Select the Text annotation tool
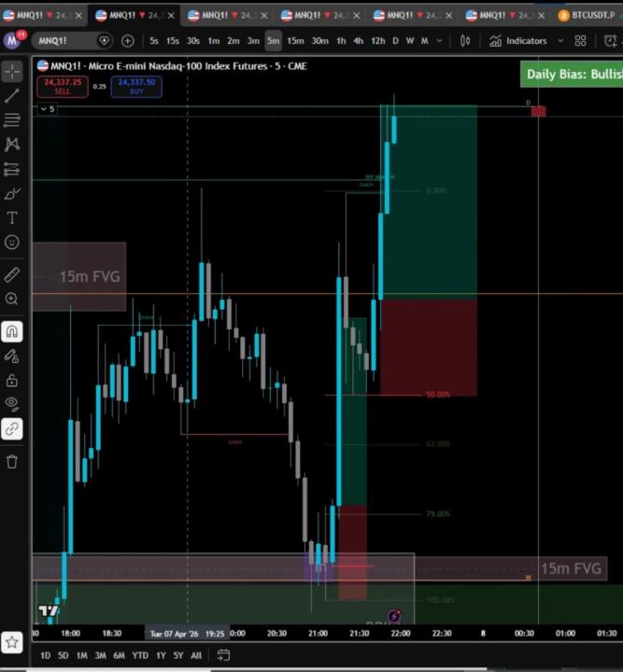Image resolution: width=623 pixels, height=672 pixels. tap(12, 218)
